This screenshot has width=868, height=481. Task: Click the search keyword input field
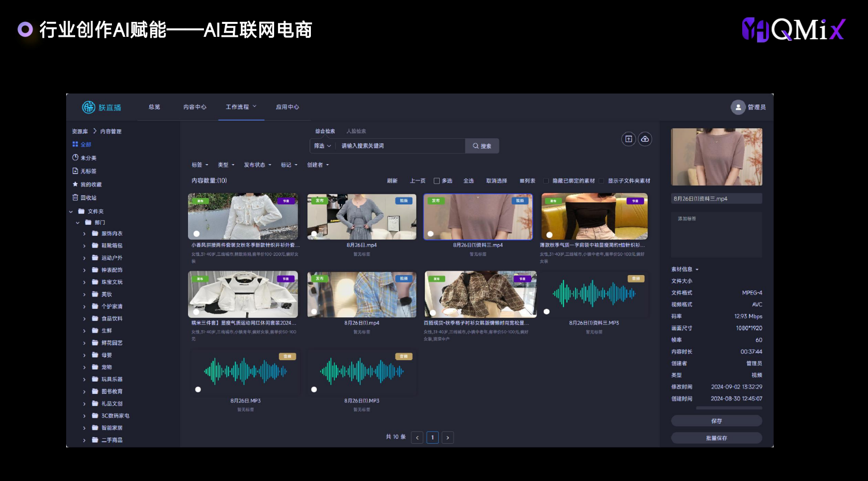pos(401,146)
